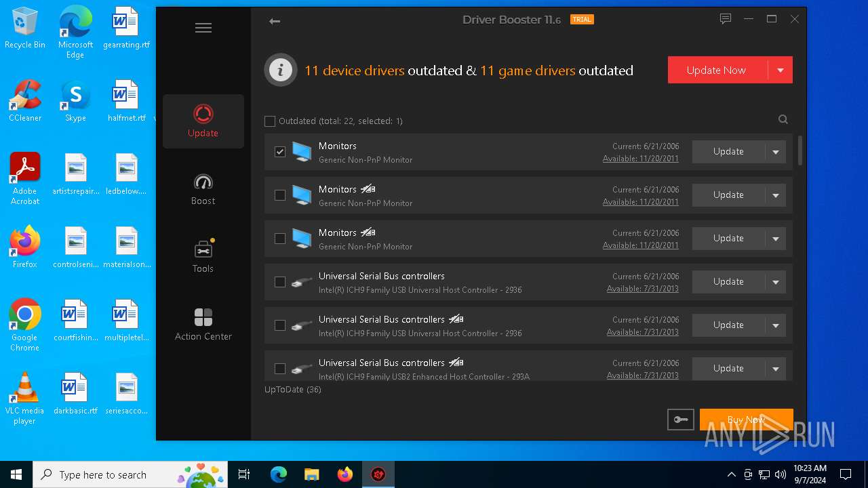Select Firefox desktop shortcut
Screen dimensions: 868x488
pos(25,247)
